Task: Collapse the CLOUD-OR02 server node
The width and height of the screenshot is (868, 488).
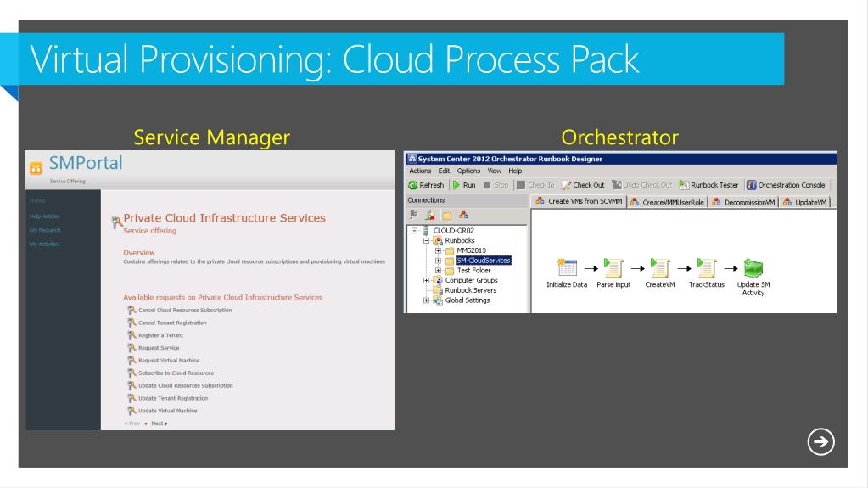Action: pyautogui.click(x=415, y=231)
